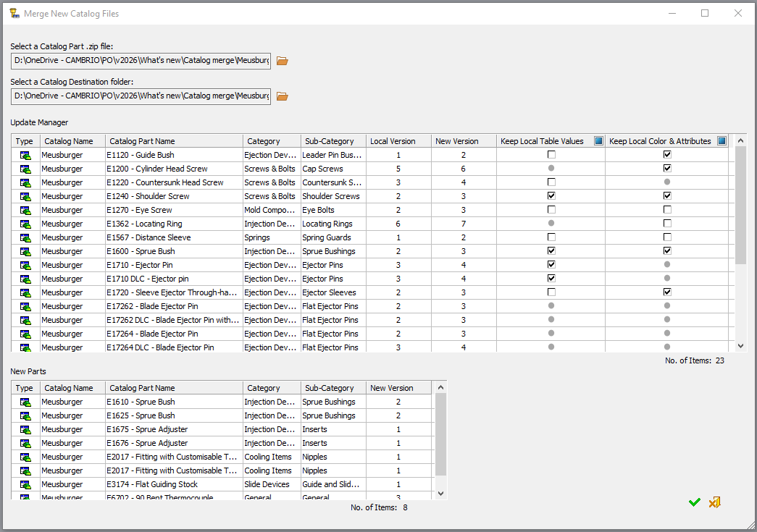Image resolution: width=757 pixels, height=532 pixels.
Task: Browse for the Catalog Part zip file
Action: 282,61
